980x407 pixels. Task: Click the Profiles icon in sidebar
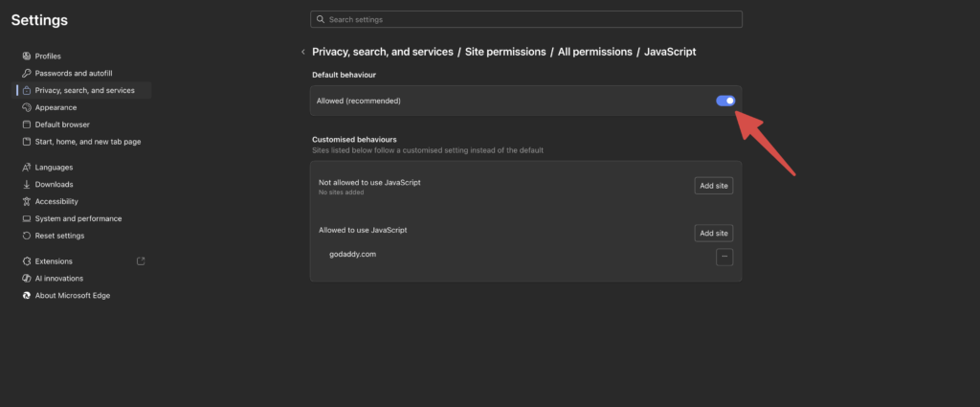(27, 57)
